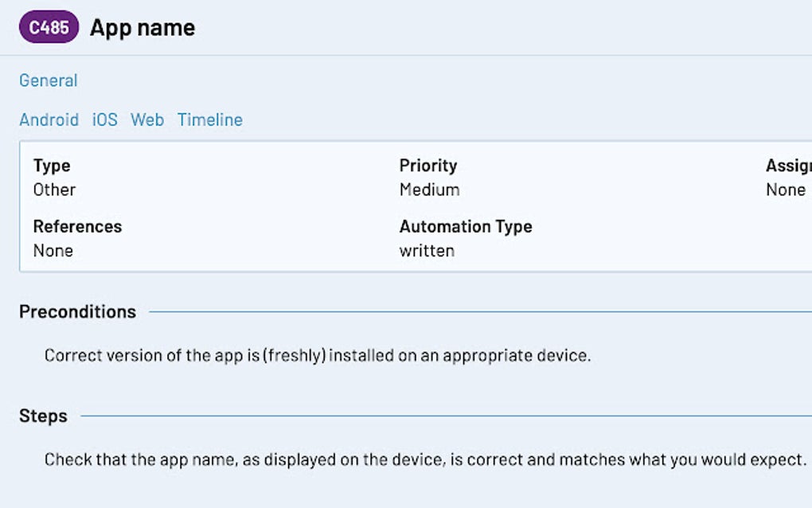The height and width of the screenshot is (508, 812).
Task: Go to the Web link
Action: 147,119
